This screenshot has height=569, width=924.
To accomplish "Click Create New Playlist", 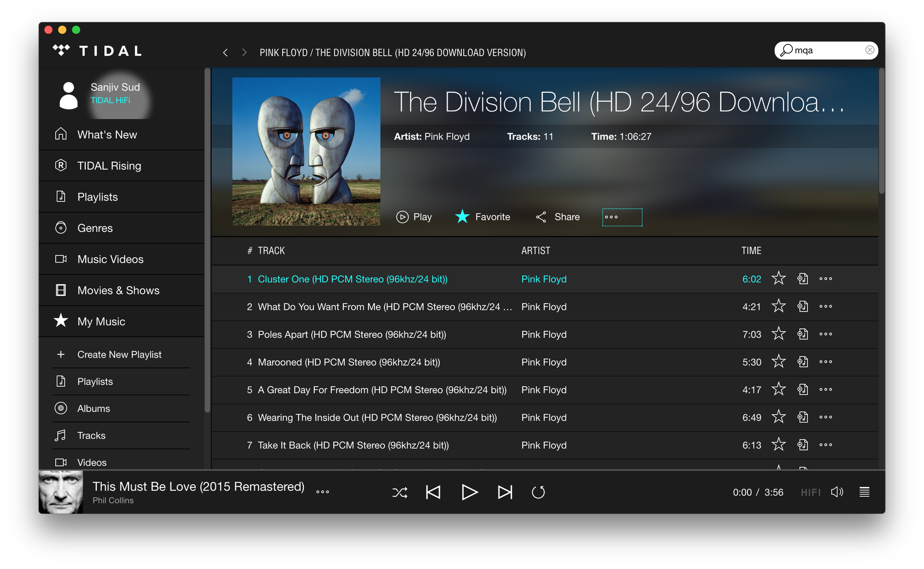I will [x=119, y=355].
